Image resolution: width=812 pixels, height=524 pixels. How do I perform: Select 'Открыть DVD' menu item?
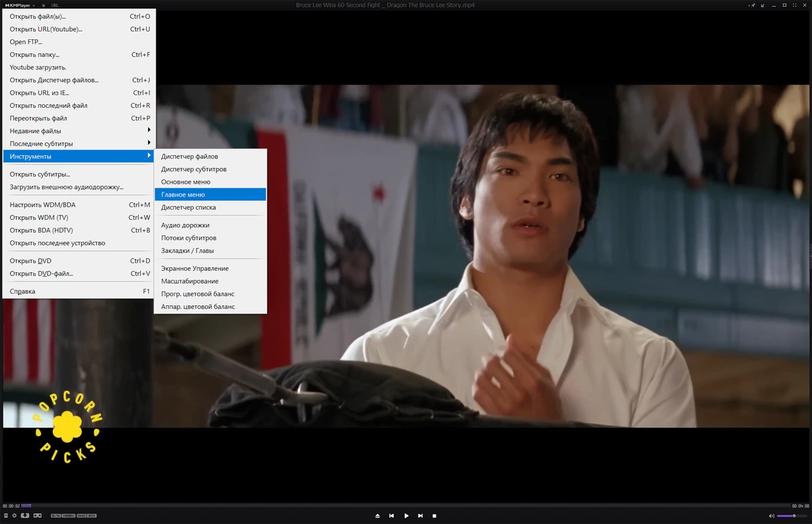coord(78,261)
